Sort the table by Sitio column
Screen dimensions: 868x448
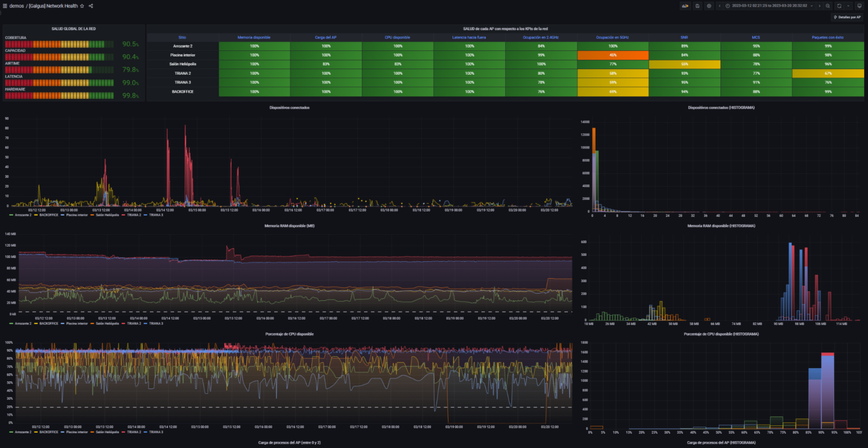tap(182, 37)
